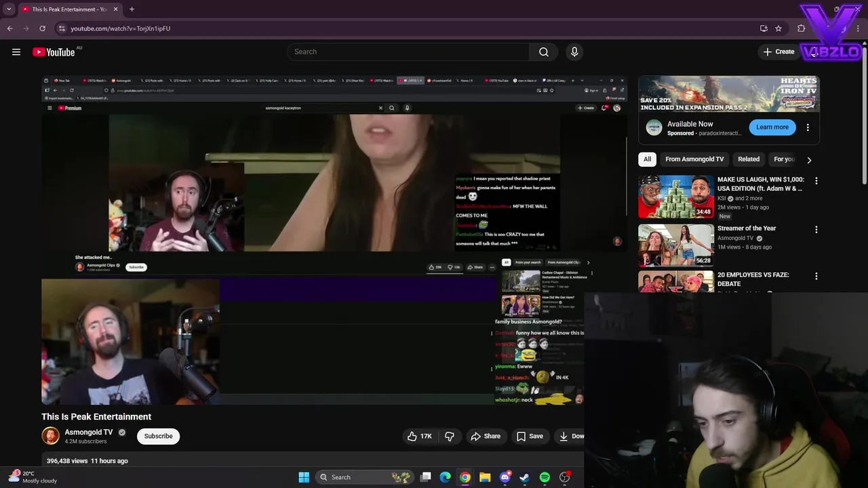Open the YouTube hamburger guide menu

coord(16,52)
